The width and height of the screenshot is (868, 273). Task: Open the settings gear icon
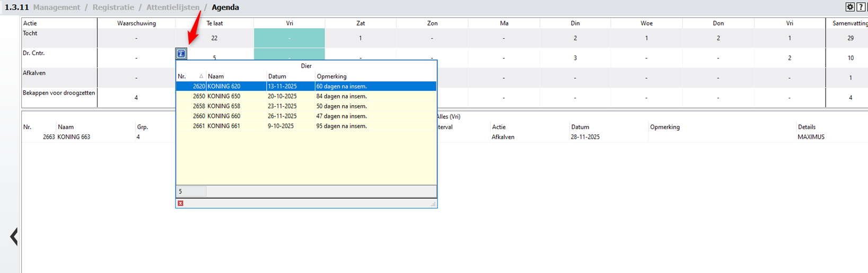click(850, 7)
